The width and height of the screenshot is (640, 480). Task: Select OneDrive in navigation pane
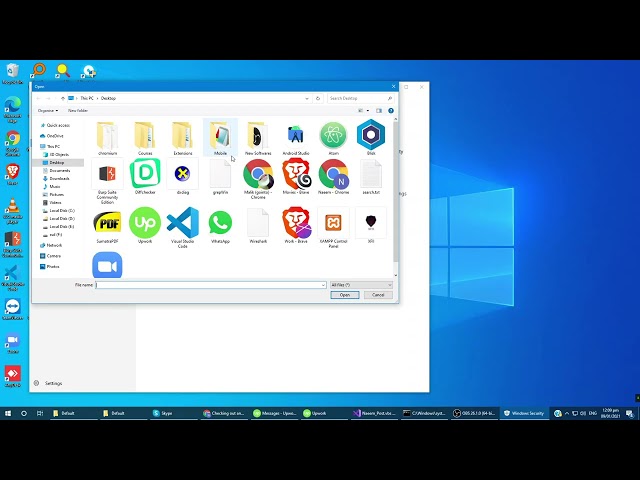tap(55, 136)
